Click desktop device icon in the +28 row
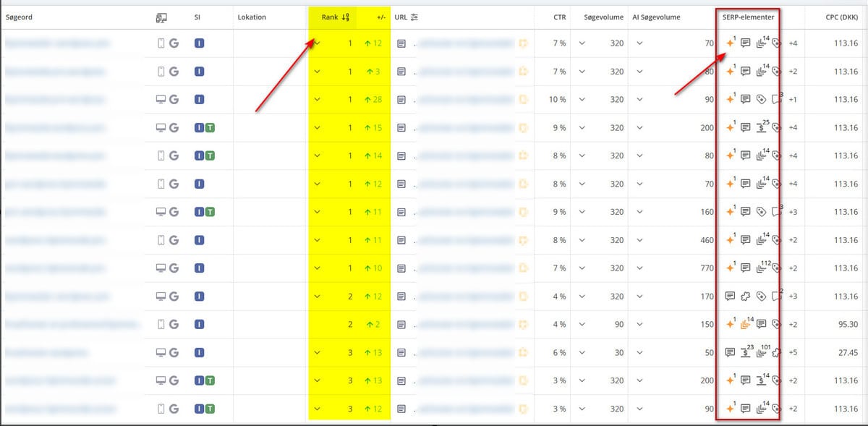 (161, 100)
